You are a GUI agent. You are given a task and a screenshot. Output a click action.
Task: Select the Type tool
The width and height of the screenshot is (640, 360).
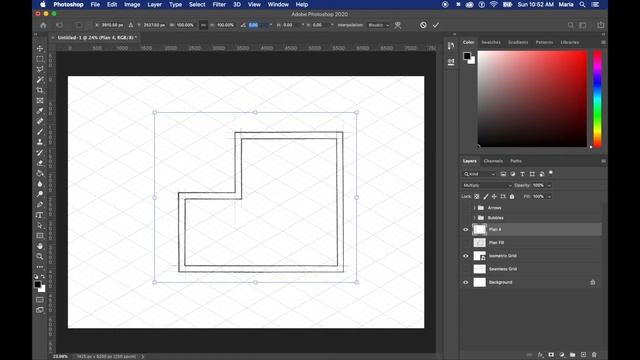[40, 215]
